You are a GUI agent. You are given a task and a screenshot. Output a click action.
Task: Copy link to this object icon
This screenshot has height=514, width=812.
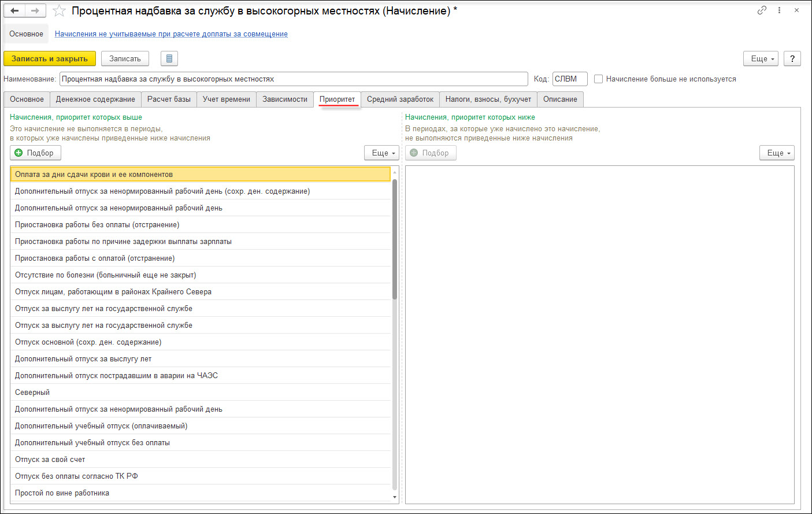pos(762,10)
